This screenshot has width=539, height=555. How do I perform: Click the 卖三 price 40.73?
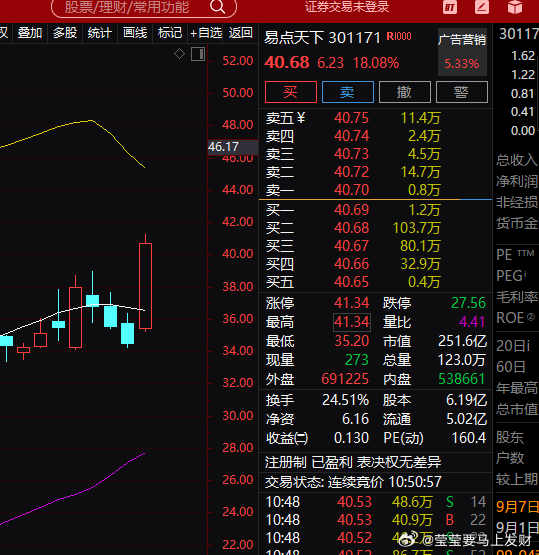(351, 154)
